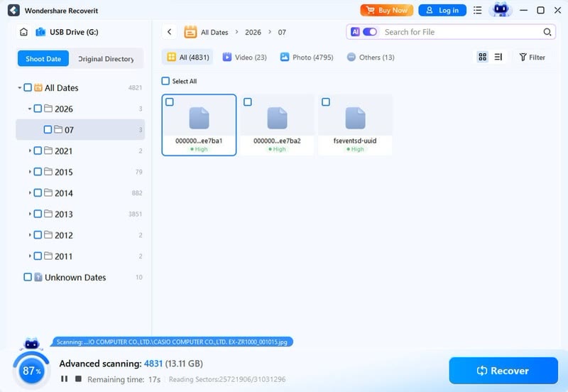Open the robot assistant in title bar
Screen dimensions: 568x392
[501, 10]
